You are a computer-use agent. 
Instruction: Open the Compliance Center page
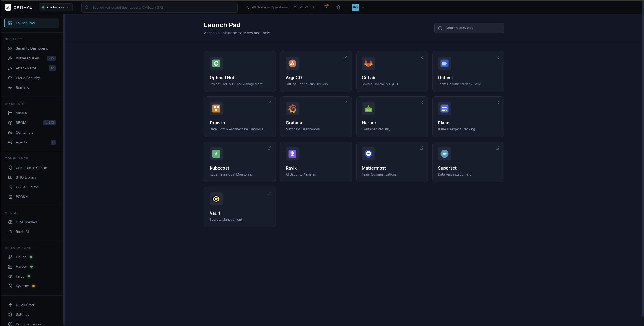point(31,168)
